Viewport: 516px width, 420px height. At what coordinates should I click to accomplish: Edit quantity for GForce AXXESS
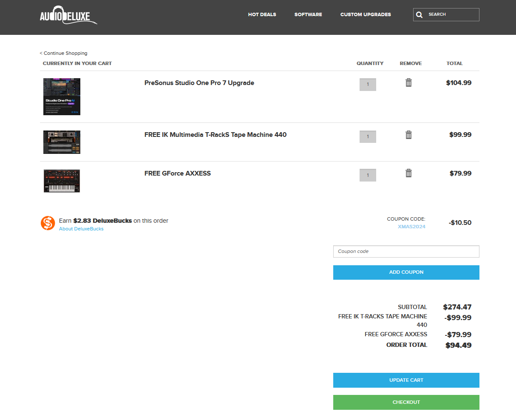click(368, 175)
